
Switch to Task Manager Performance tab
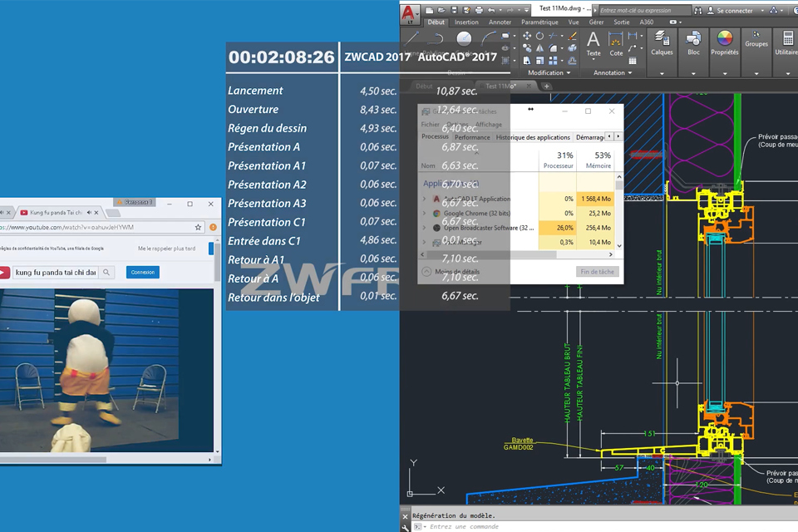(472, 137)
